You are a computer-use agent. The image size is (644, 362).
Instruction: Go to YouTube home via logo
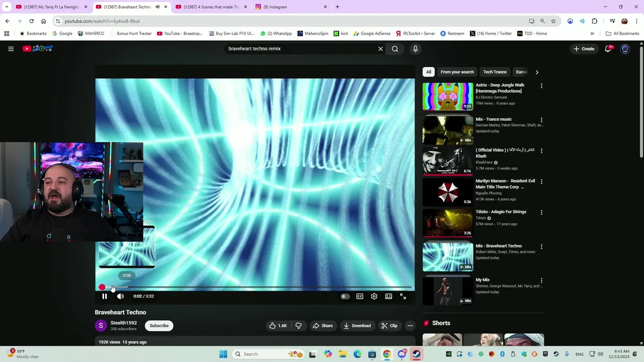pos(38,49)
